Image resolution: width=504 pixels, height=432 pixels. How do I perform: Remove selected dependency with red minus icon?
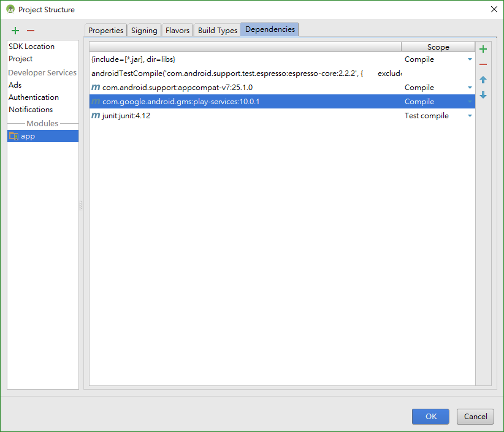(483, 64)
